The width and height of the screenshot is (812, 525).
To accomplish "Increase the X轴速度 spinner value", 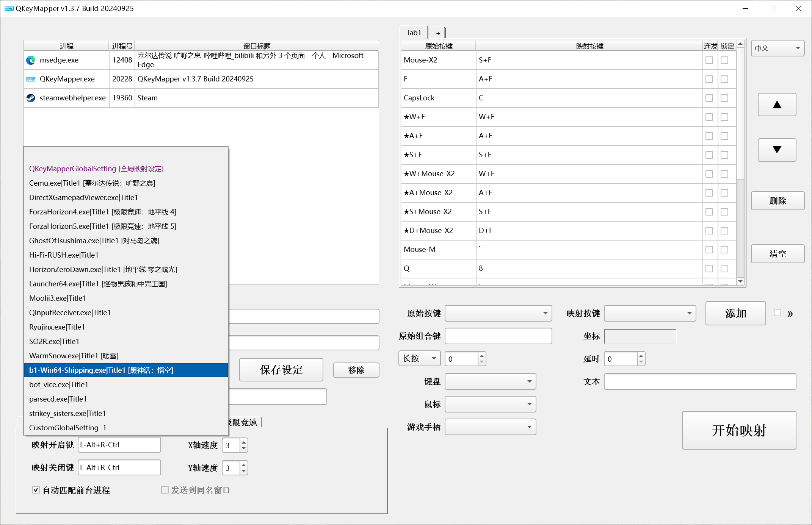I will (x=244, y=442).
